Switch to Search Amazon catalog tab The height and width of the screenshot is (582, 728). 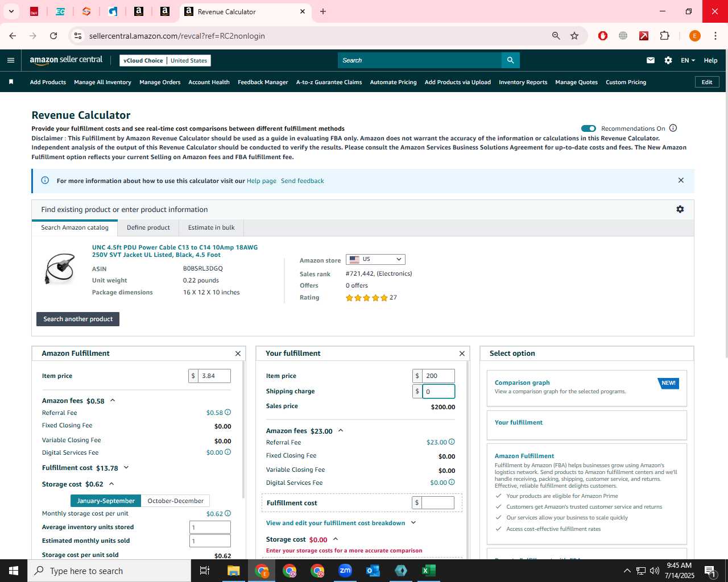75,227
